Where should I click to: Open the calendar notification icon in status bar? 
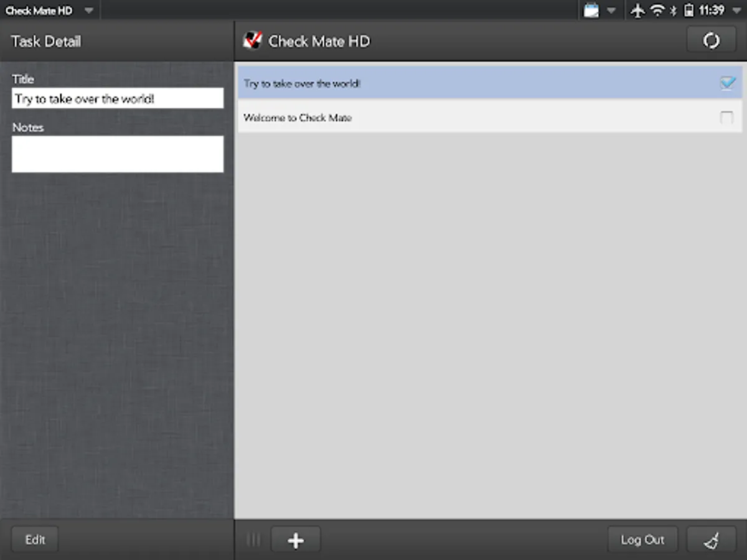click(591, 10)
